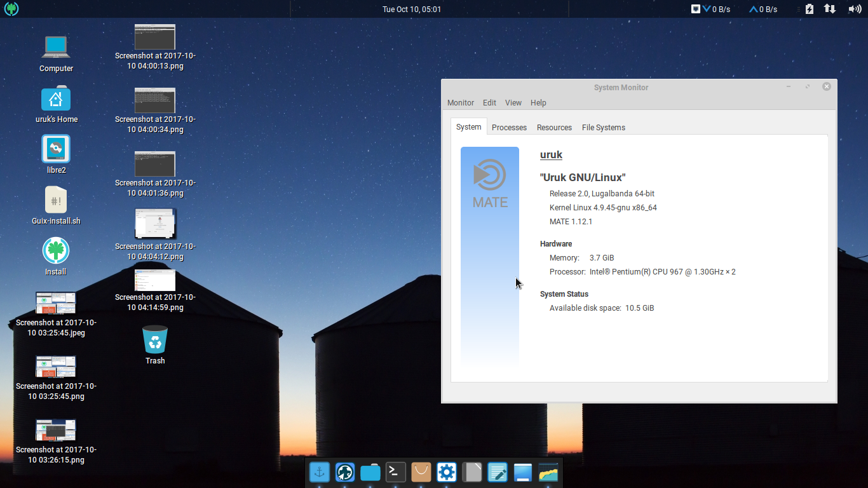Open the Edit menu
The image size is (868, 488).
[489, 102]
